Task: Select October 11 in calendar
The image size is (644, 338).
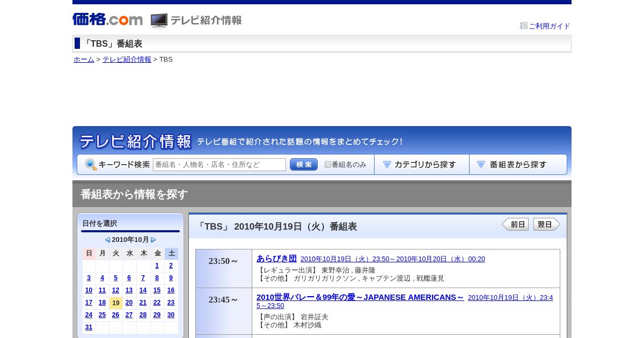Action: pyautogui.click(x=102, y=290)
